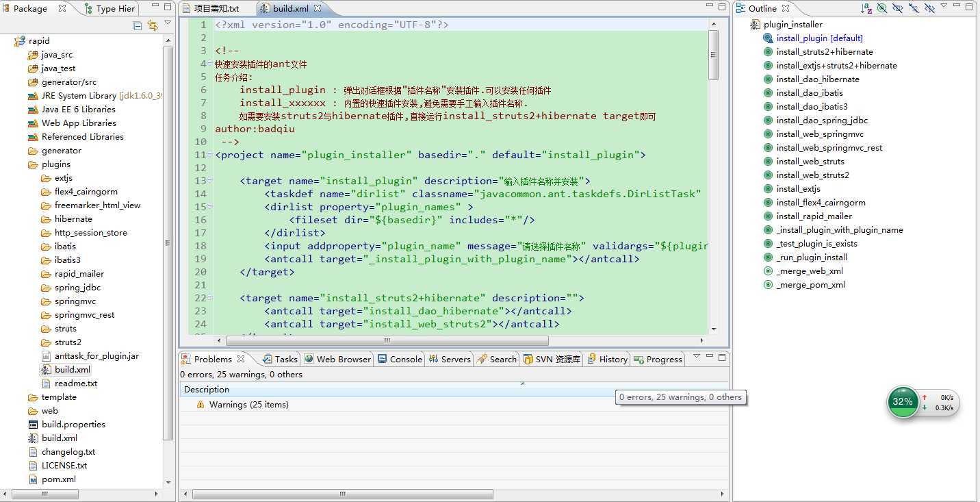Select install_web_springmvc_rest target icon

tap(768, 148)
